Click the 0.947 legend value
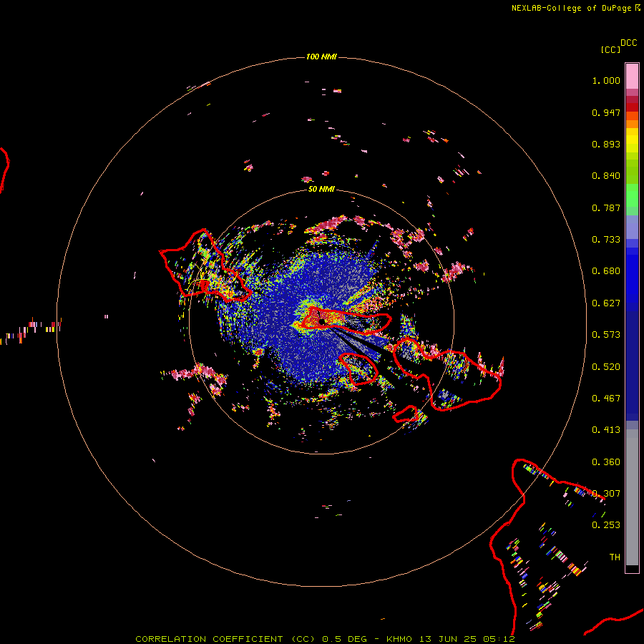This screenshot has height=644, width=644. (x=606, y=112)
